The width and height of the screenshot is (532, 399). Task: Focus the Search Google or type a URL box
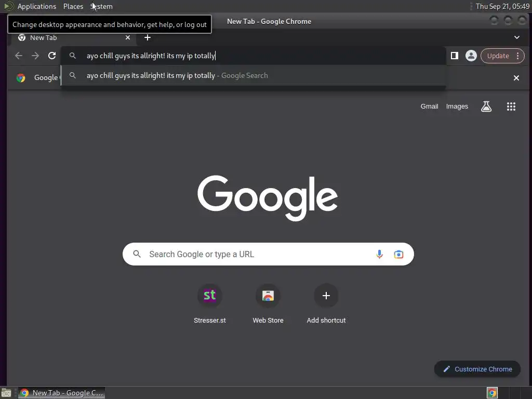tap(268, 254)
